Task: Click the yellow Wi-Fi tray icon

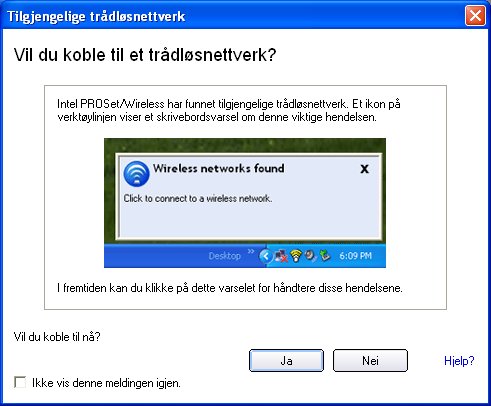Action: click(296, 256)
